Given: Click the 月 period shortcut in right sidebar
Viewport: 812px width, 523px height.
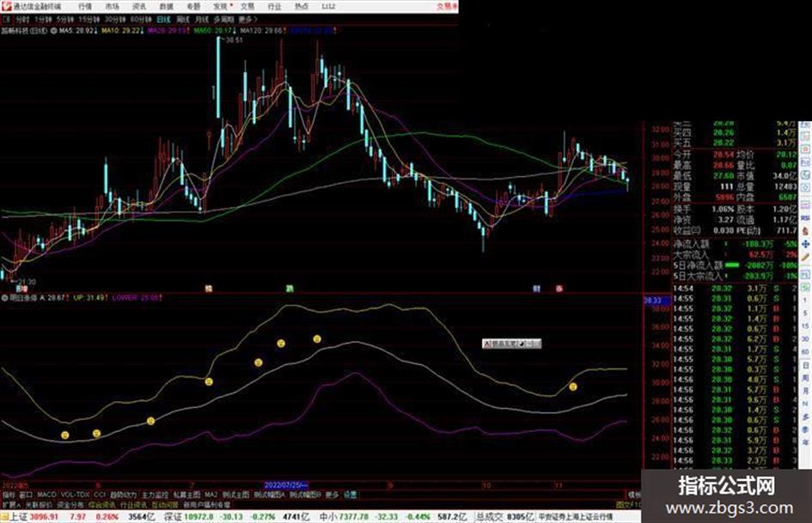Looking at the screenshot, I should coord(805,391).
